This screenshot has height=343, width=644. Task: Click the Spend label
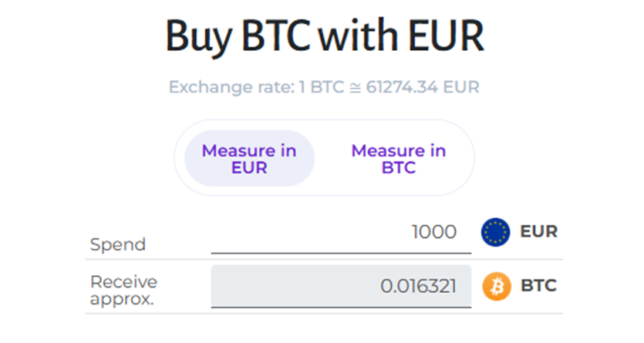117,245
